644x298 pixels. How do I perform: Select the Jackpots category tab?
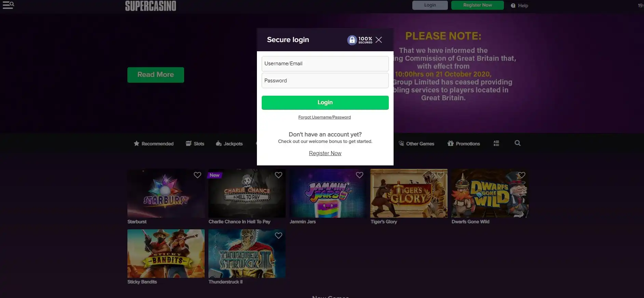(x=229, y=144)
